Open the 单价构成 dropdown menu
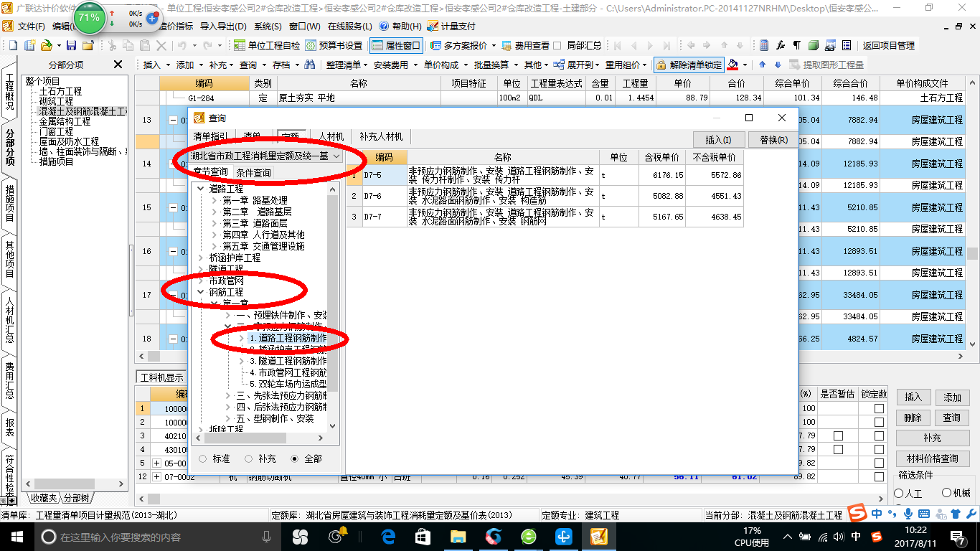Viewport: 980px width, 551px height. pos(444,65)
